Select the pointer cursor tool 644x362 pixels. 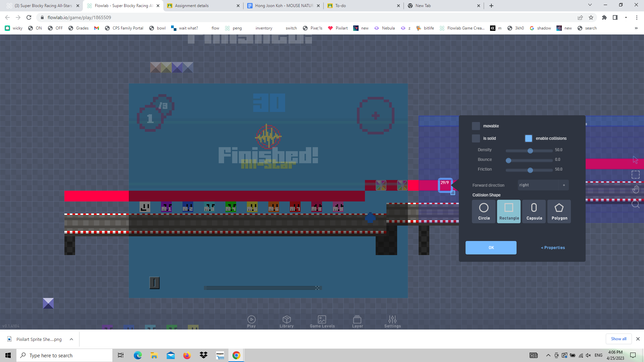[x=635, y=160]
